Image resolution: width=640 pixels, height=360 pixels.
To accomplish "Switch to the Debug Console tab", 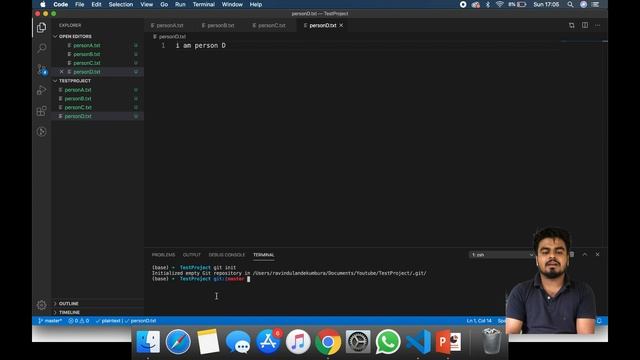I will coord(227,255).
